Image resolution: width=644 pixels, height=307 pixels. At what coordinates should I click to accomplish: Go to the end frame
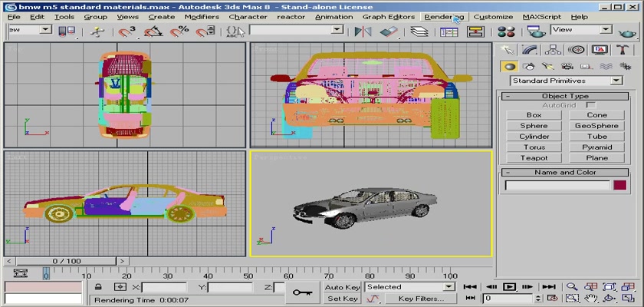coord(549,286)
